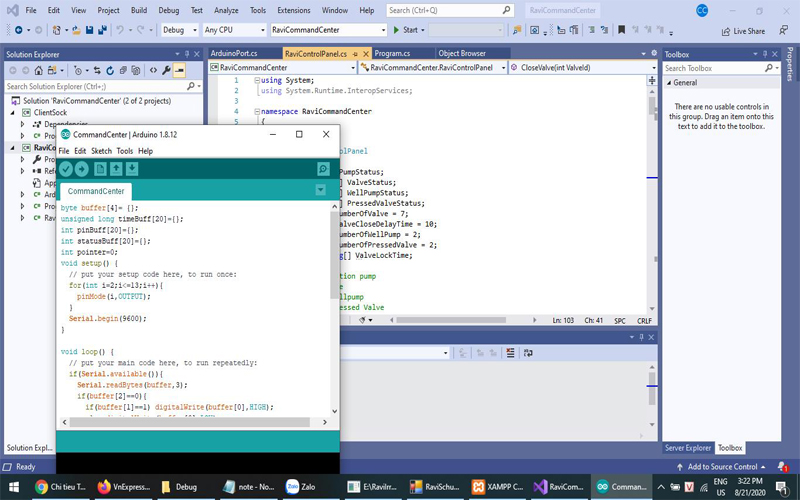Viewport: 800px width, 500px height.
Task: Toggle Auto Hide pin on Solution Explorer
Action: point(187,54)
